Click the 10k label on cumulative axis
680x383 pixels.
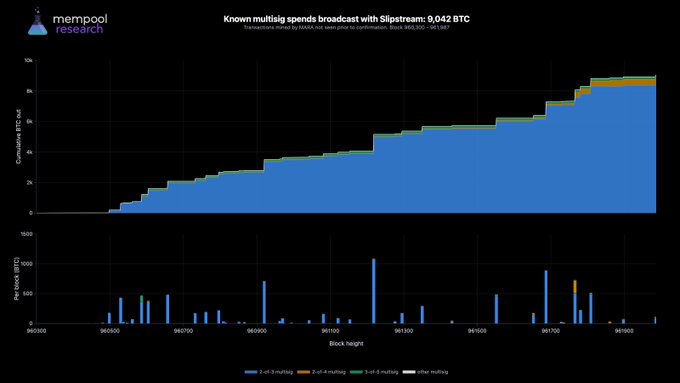28,61
